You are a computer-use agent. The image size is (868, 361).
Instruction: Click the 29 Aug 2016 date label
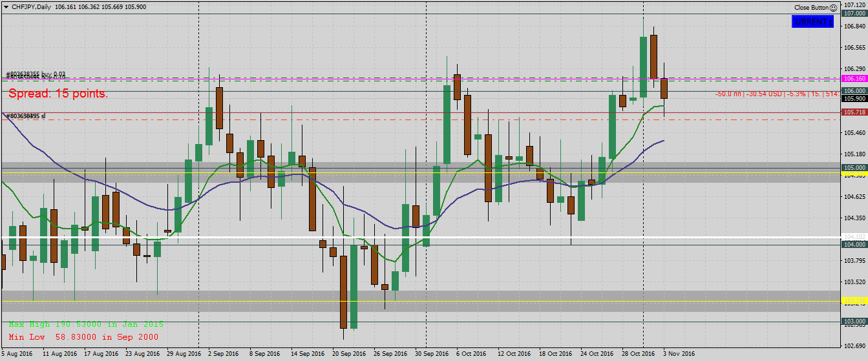pyautogui.click(x=184, y=354)
